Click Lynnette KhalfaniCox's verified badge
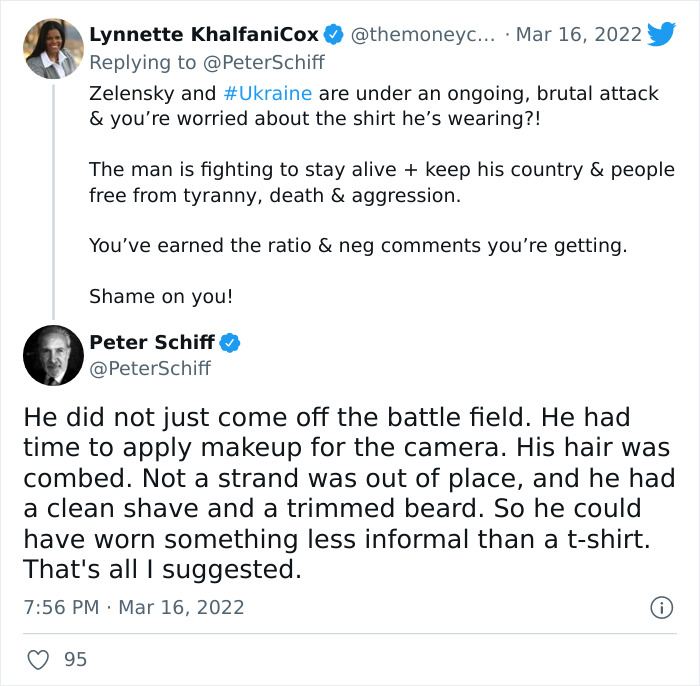Viewport: 700px width, 686px height. (x=335, y=34)
